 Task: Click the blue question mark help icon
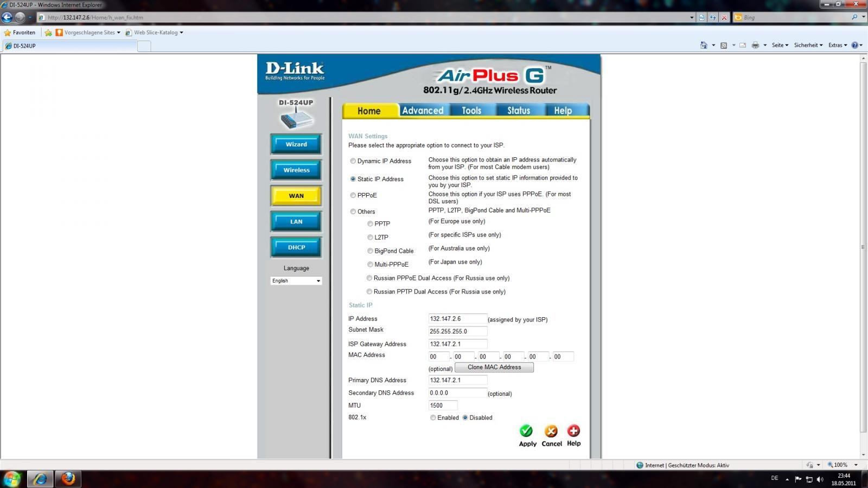click(x=855, y=46)
